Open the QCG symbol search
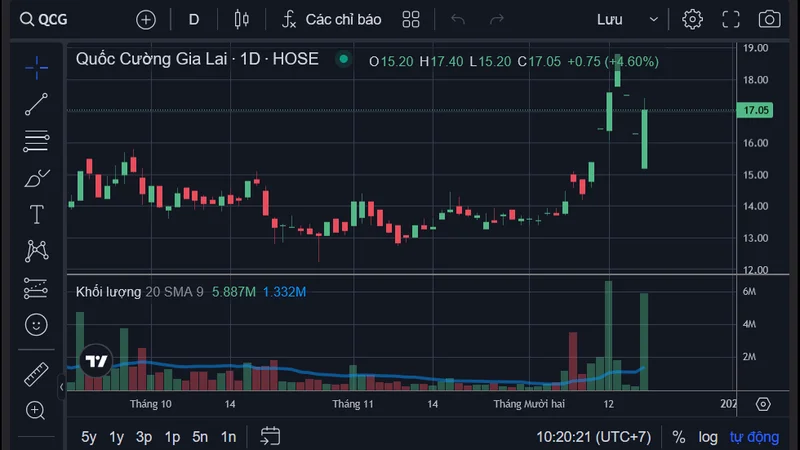Image resolution: width=800 pixels, height=450 pixels. (44, 19)
